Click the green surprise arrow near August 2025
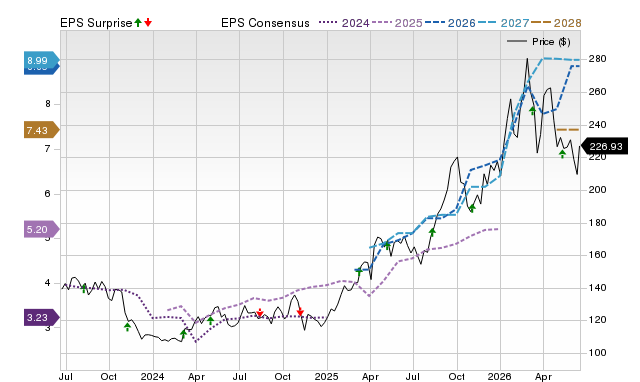The image size is (640, 382). [x=432, y=232]
